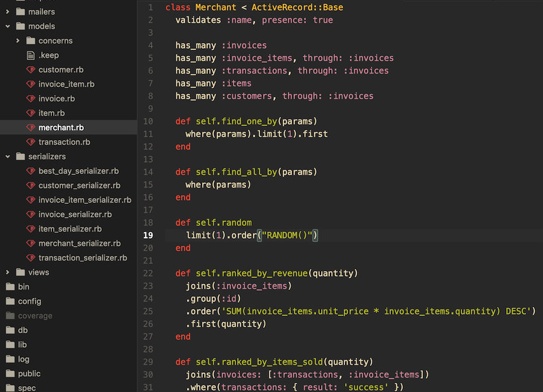Click the Ruby icon beside transaction.rb

pos(31,142)
